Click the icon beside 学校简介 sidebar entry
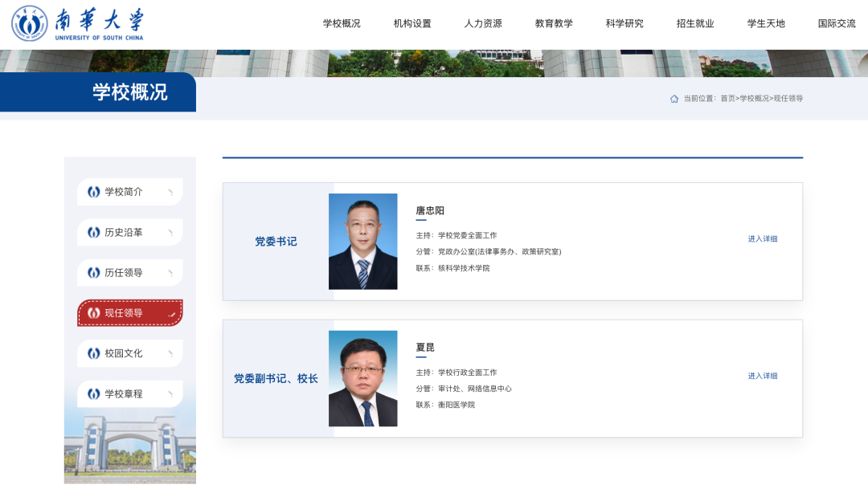The height and width of the screenshot is (497, 868). coord(92,192)
